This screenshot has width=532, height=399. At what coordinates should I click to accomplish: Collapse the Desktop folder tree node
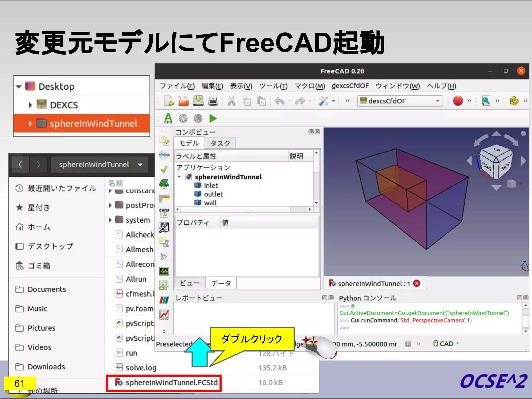18,87
